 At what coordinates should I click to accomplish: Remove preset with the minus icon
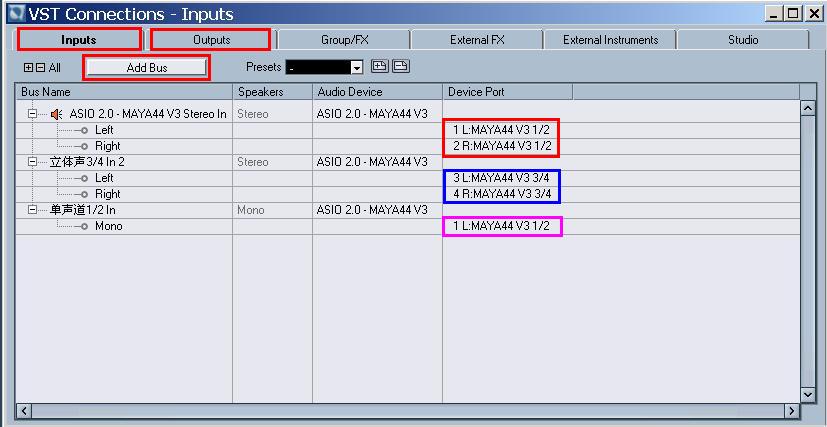(x=401, y=66)
